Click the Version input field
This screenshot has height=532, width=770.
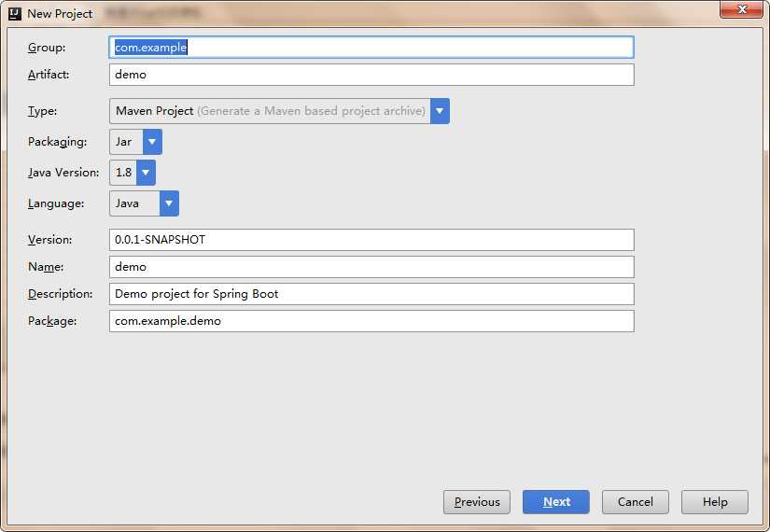pos(371,240)
